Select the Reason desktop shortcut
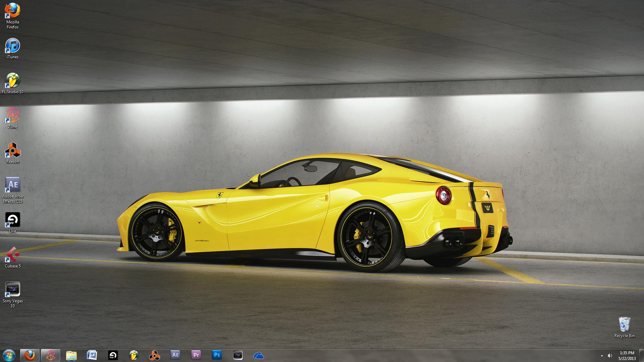This screenshot has height=362, width=644. (x=13, y=153)
